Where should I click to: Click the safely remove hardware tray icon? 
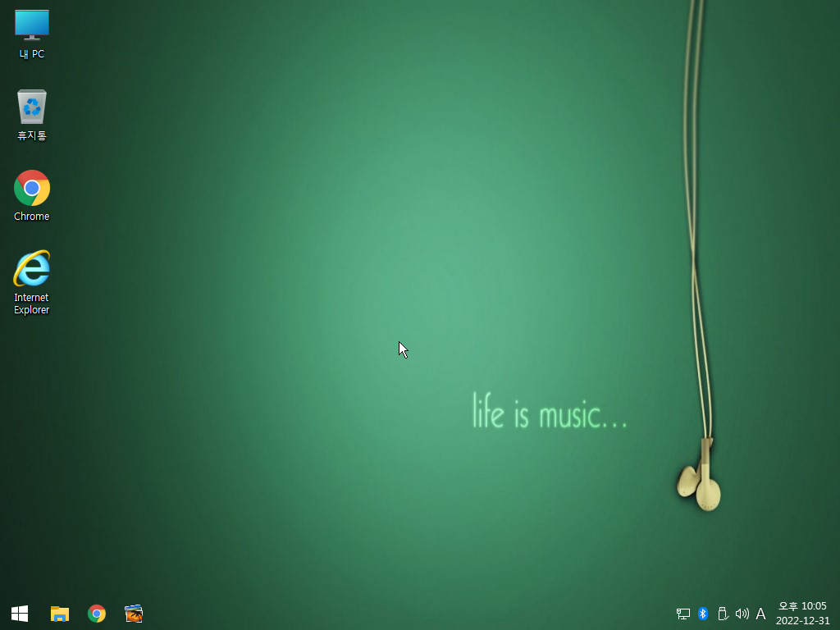(x=723, y=614)
